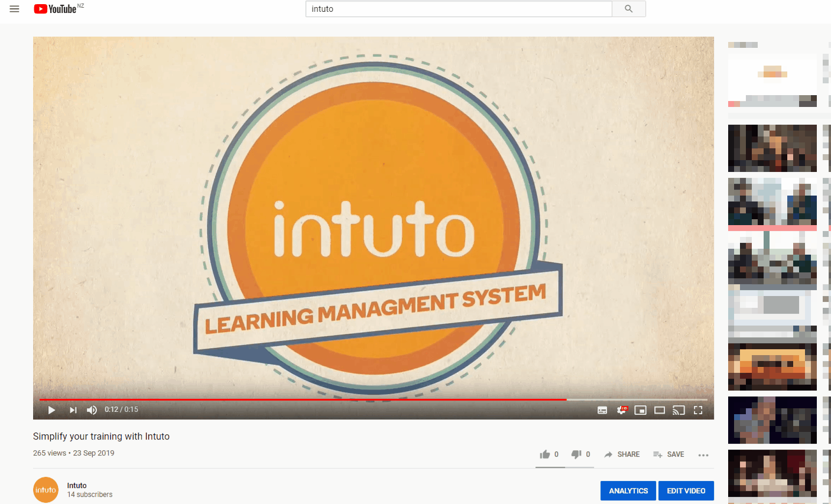Click the magnifier search button
Viewport: 831px width, 504px height.
tap(629, 9)
